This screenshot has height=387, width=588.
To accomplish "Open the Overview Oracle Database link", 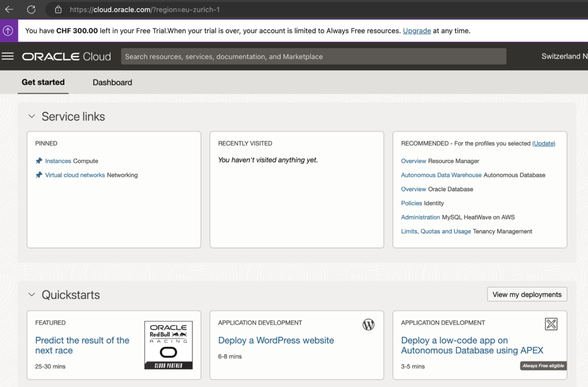I will click(x=413, y=189).
